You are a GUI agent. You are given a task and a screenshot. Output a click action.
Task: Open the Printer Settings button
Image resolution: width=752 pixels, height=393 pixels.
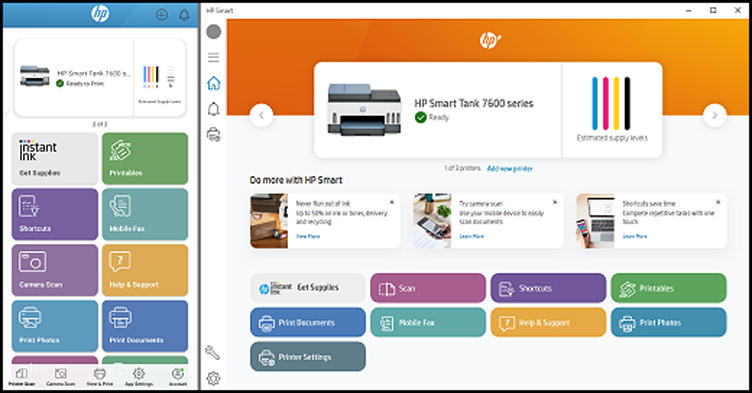(308, 357)
